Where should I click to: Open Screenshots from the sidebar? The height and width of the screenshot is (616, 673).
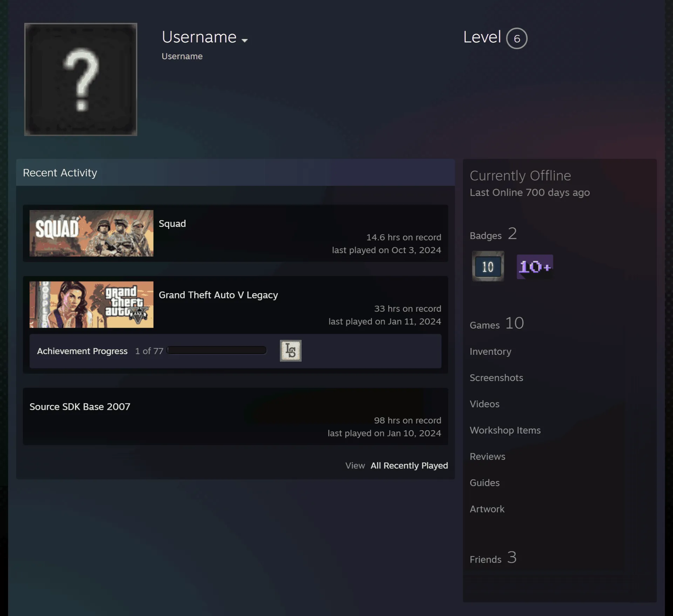tap(496, 378)
